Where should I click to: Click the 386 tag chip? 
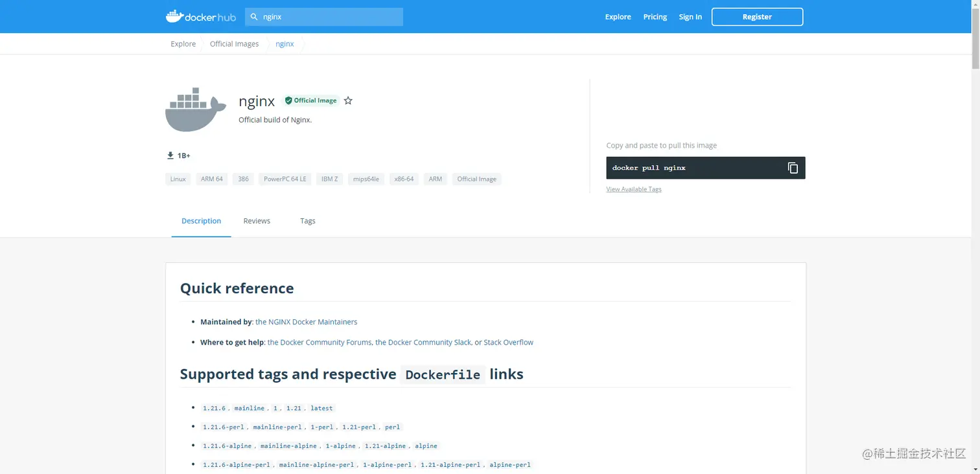(x=243, y=179)
